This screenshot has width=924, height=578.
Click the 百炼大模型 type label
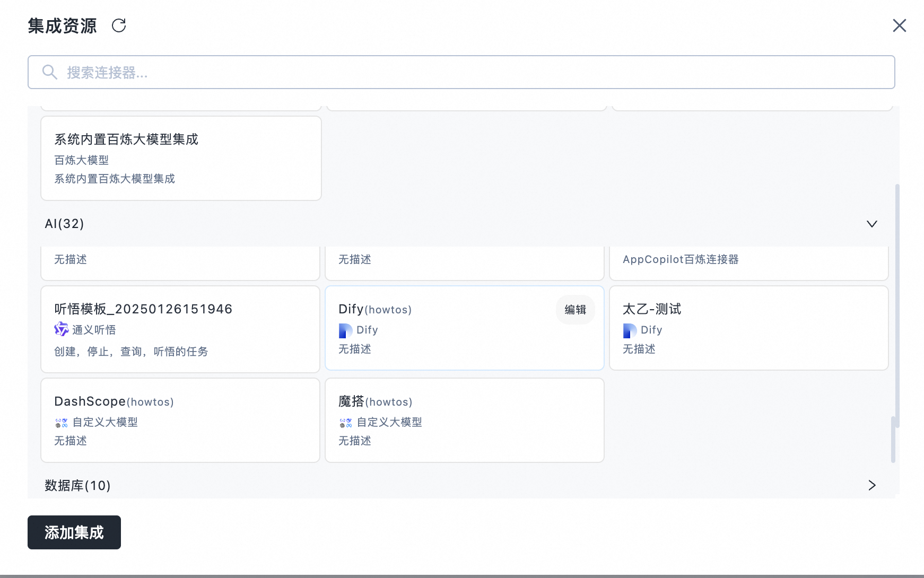(81, 160)
